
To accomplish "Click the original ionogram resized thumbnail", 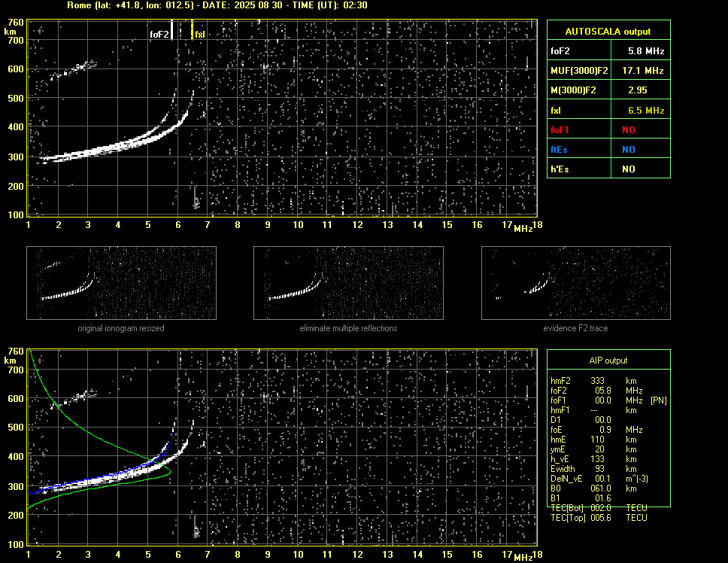I will coord(121,283).
